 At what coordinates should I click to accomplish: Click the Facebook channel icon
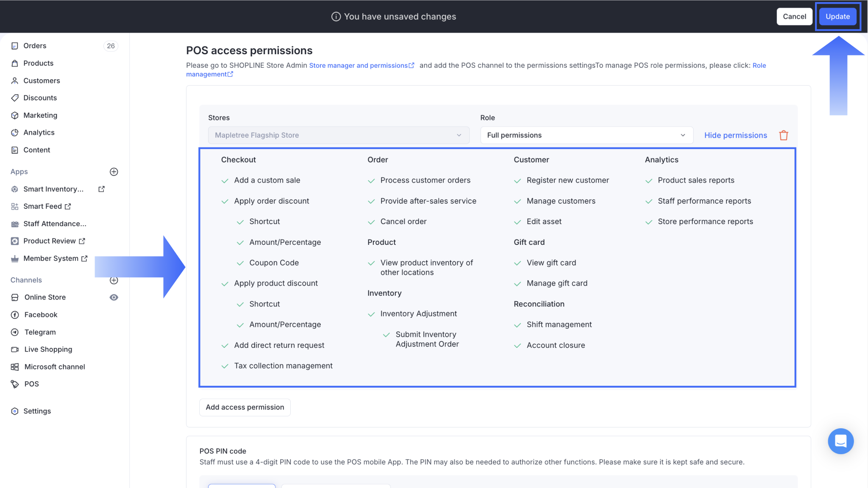click(15, 315)
